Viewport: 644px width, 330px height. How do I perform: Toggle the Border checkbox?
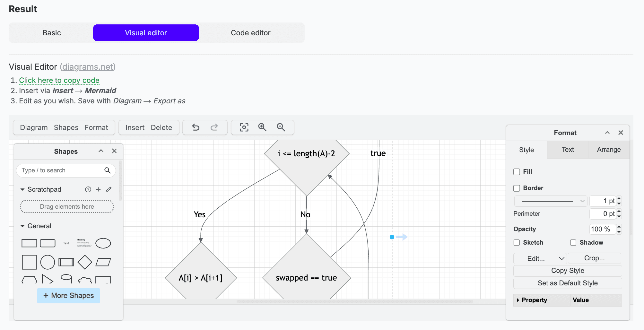pyautogui.click(x=517, y=188)
